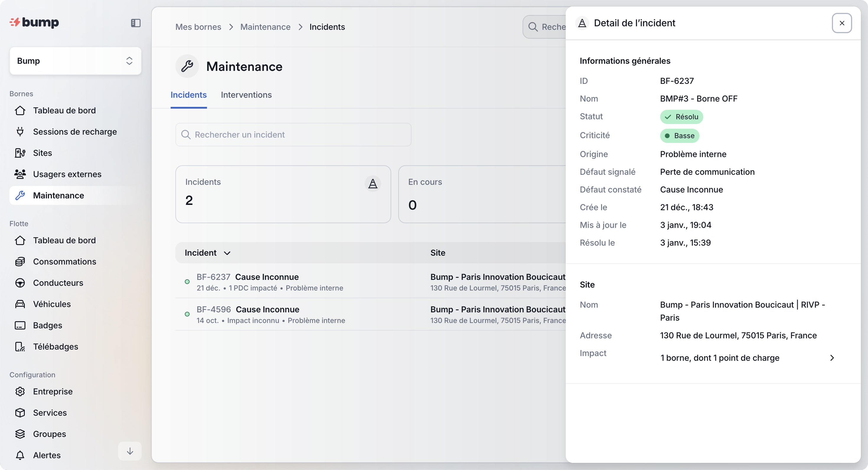Collapse the sidebar panel icon
Screen dimensions: 868x470
tap(136, 23)
